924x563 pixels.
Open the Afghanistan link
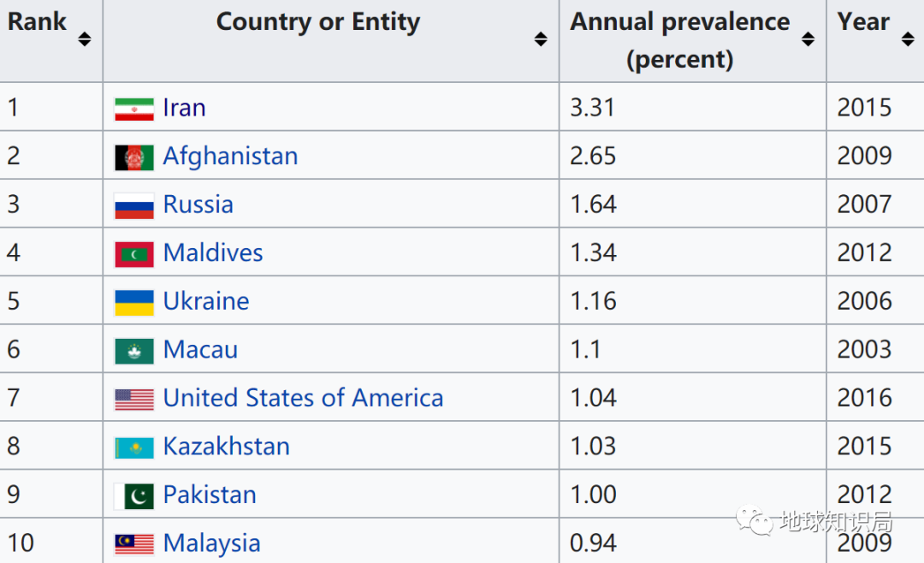tap(230, 157)
